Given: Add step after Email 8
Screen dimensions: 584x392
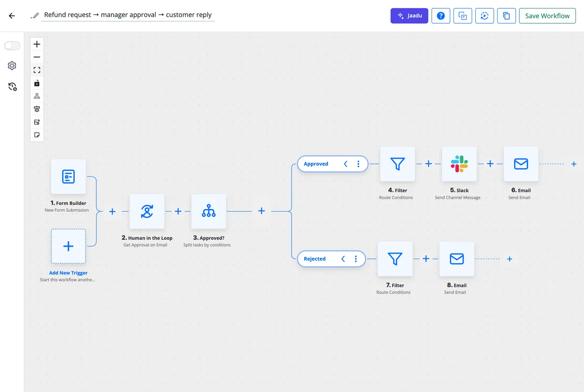Looking at the screenshot, I should coord(510,259).
